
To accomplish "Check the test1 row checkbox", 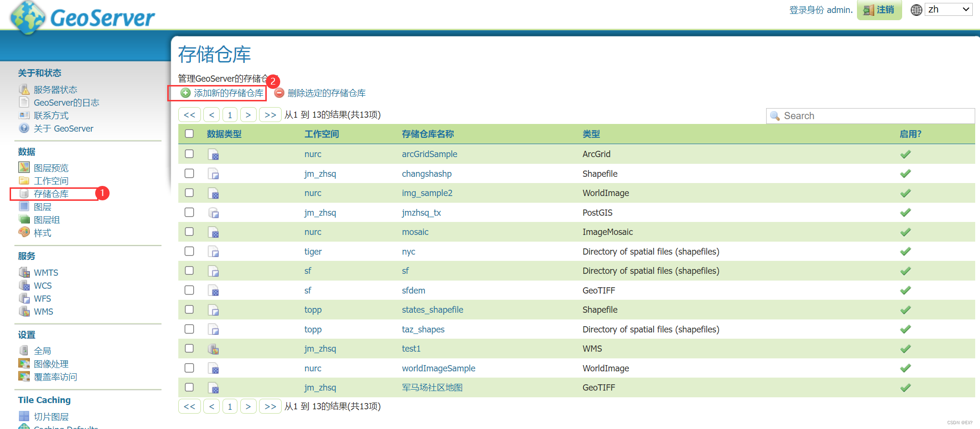I will [x=189, y=348].
